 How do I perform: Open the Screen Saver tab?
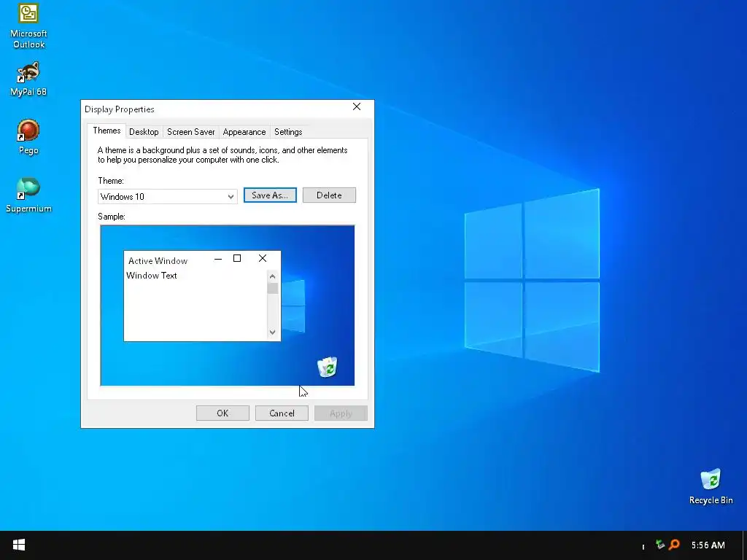pos(190,132)
